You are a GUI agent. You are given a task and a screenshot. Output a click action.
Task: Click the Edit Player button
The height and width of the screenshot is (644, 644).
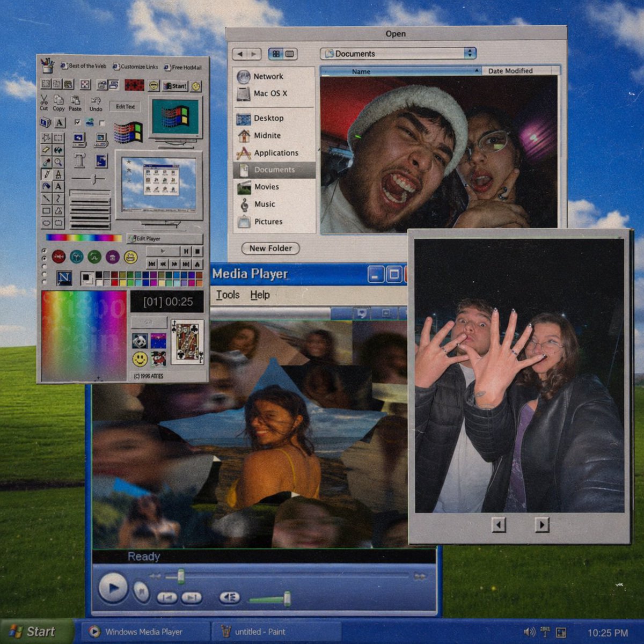click(165, 239)
